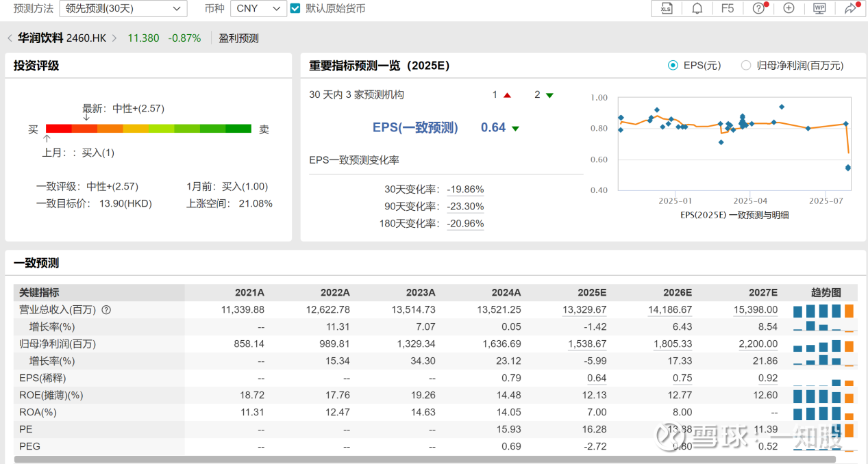868x464 pixels.
Task: Open 2026E net profit forecast 1,805.33
Action: [673, 344]
